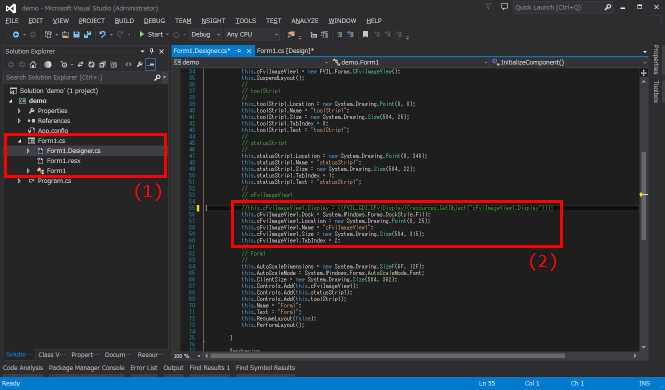The image size is (665, 390).
Task: Click the View Code icon in Solution Explorer
Action: tap(128, 64)
